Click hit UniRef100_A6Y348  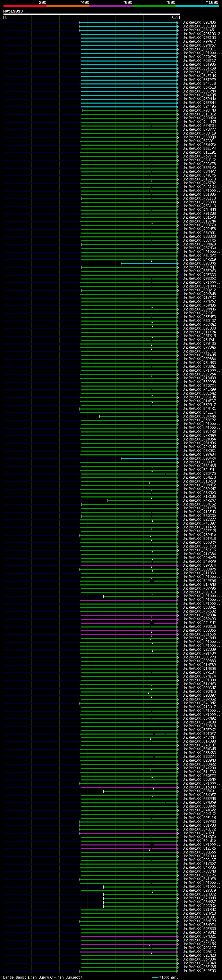pos(199,963)
